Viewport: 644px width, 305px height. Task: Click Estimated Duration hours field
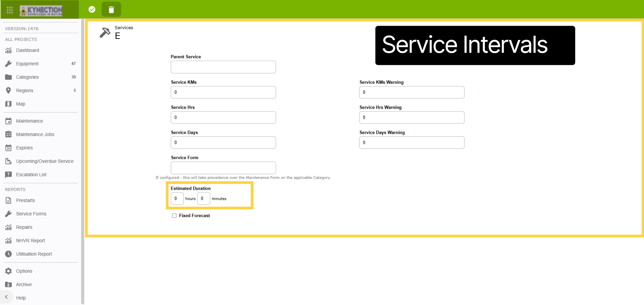177,199
